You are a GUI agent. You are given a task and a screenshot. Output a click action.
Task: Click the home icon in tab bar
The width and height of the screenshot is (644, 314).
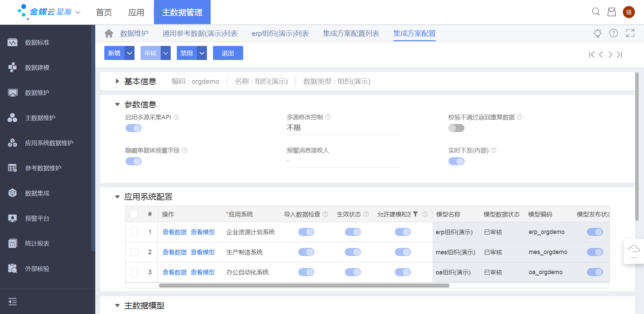point(109,34)
